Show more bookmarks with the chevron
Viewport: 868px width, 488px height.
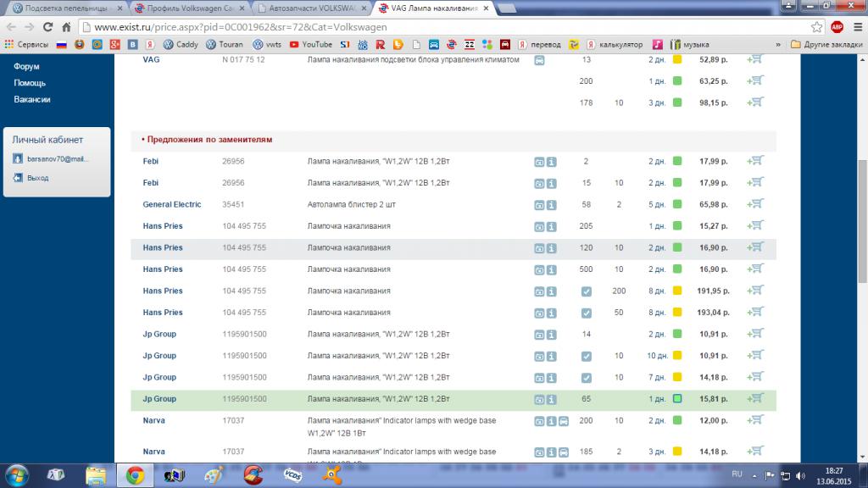tap(778, 44)
